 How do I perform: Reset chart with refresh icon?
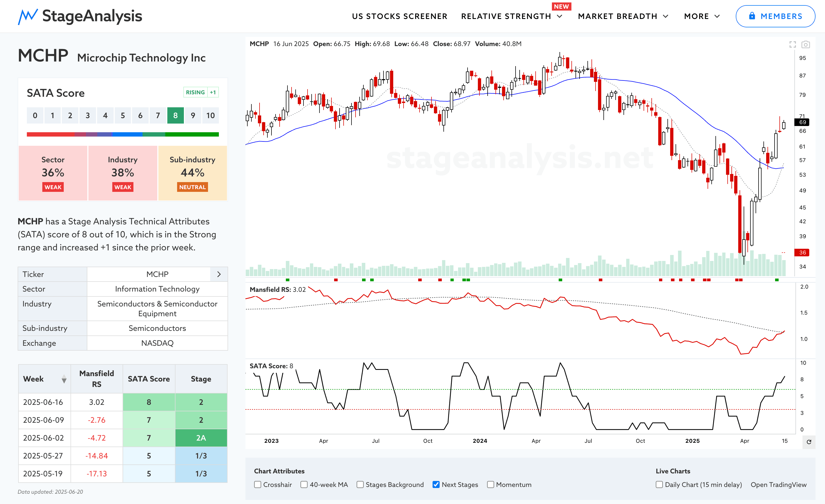pos(809,442)
